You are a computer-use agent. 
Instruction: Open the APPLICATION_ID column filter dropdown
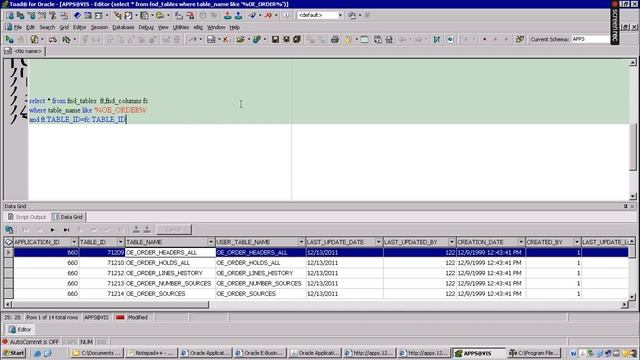pyautogui.click(x=74, y=242)
